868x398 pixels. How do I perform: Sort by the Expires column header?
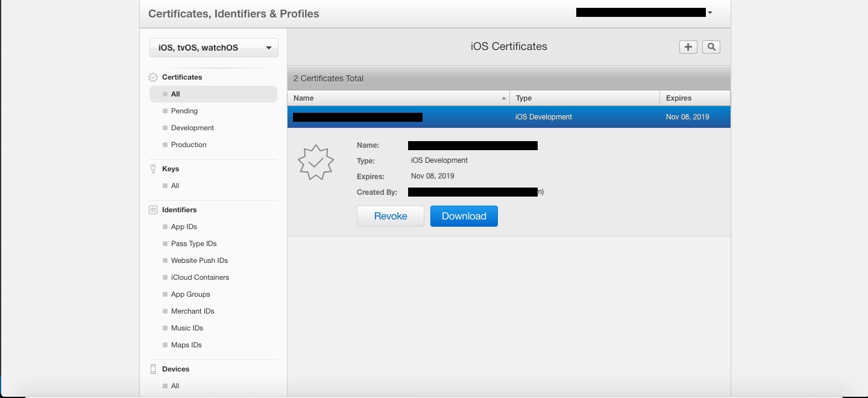695,98
